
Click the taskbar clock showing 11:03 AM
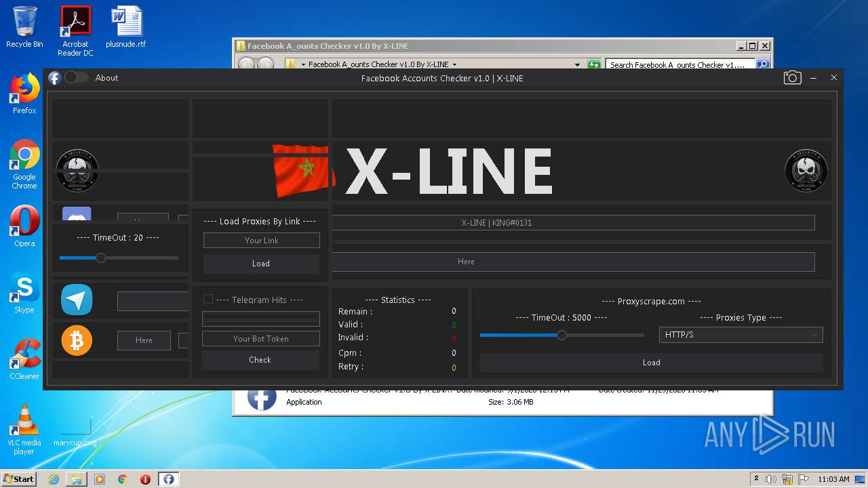coord(833,479)
